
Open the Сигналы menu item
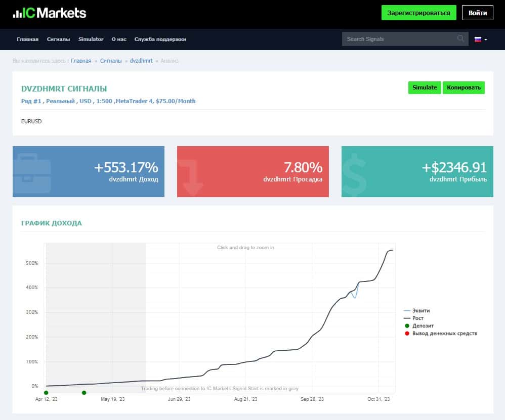pos(58,39)
